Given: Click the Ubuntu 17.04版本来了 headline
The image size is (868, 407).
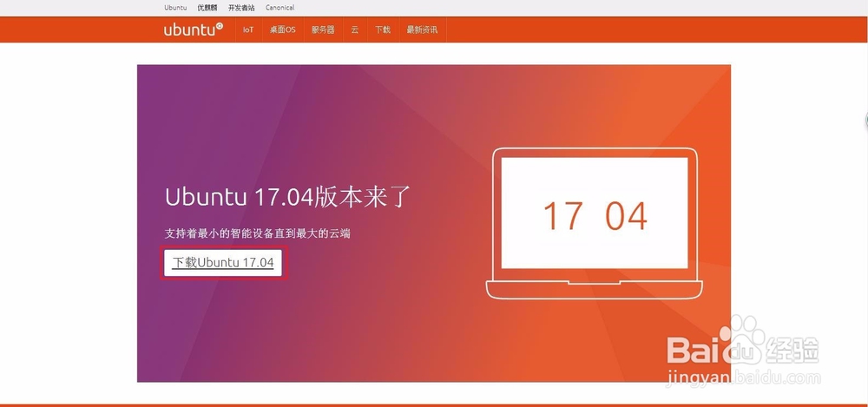Looking at the screenshot, I should click(288, 197).
